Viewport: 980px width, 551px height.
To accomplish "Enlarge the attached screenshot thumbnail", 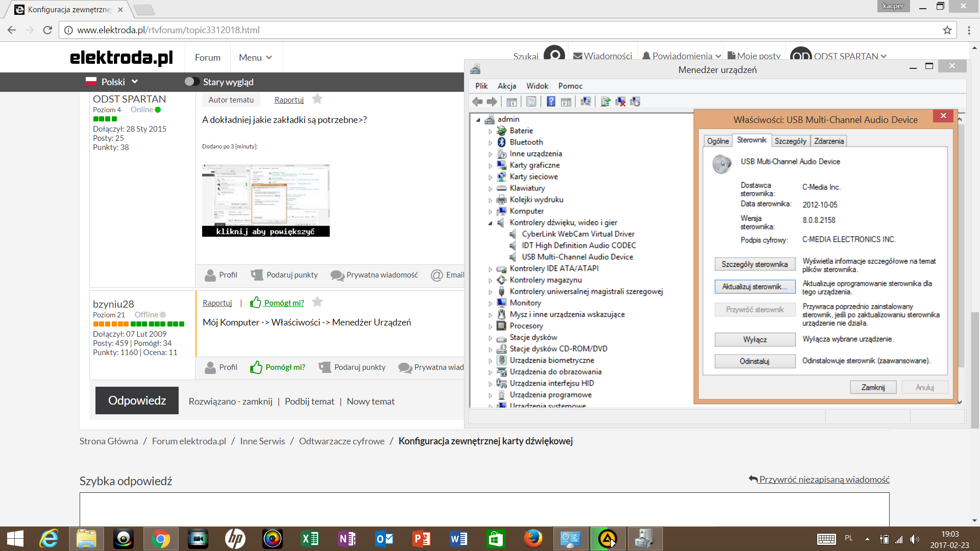I will [265, 200].
